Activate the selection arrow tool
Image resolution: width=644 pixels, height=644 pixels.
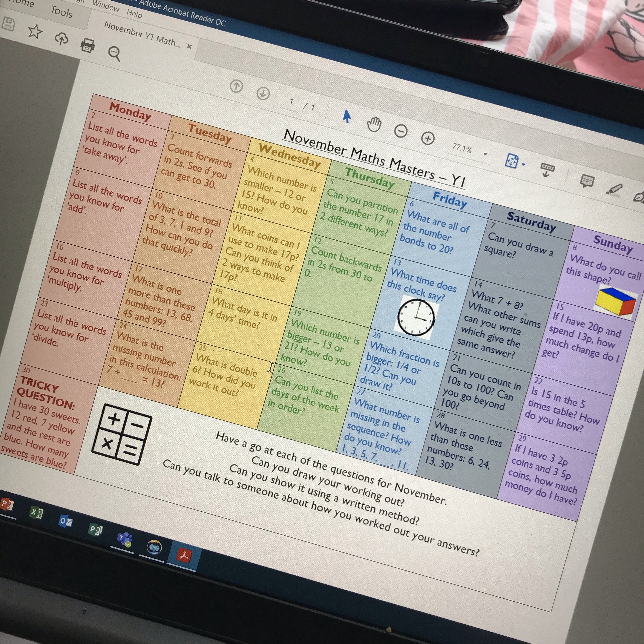pos(347,116)
